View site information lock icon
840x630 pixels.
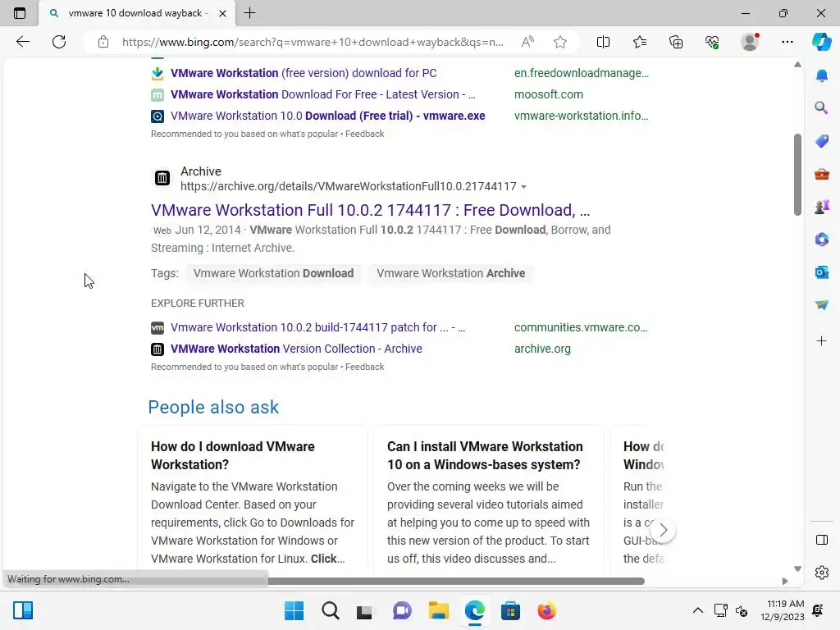click(x=103, y=42)
